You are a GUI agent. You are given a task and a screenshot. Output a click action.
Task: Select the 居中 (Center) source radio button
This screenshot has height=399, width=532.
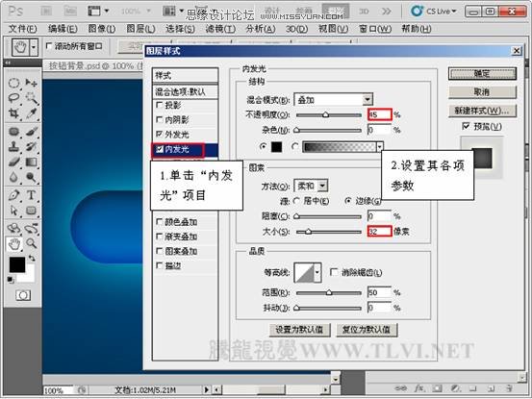296,201
